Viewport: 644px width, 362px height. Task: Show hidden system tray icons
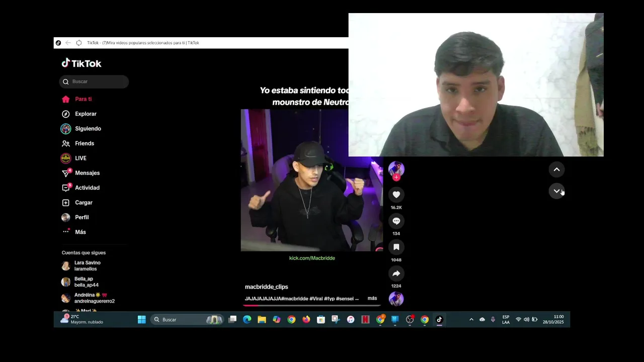point(471,319)
